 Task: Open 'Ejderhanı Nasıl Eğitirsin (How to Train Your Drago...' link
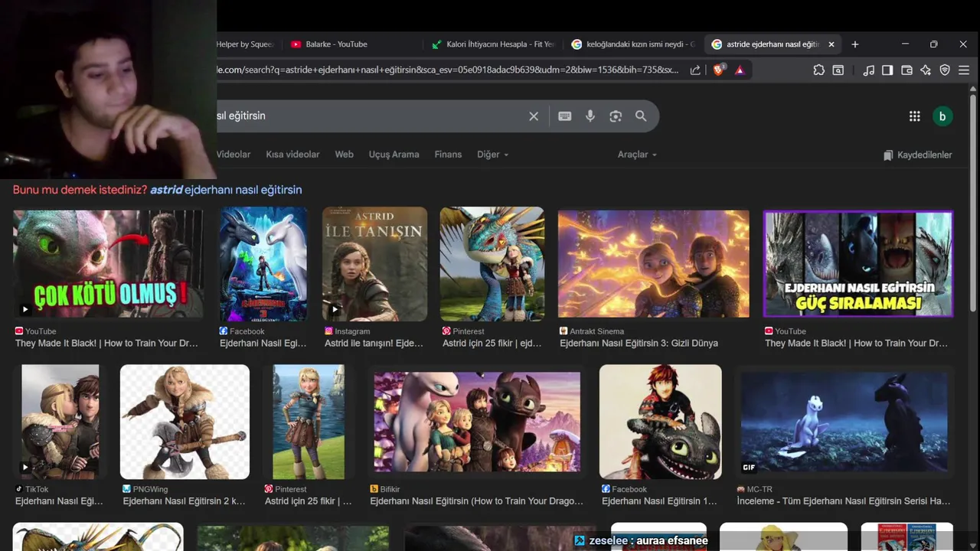(477, 501)
